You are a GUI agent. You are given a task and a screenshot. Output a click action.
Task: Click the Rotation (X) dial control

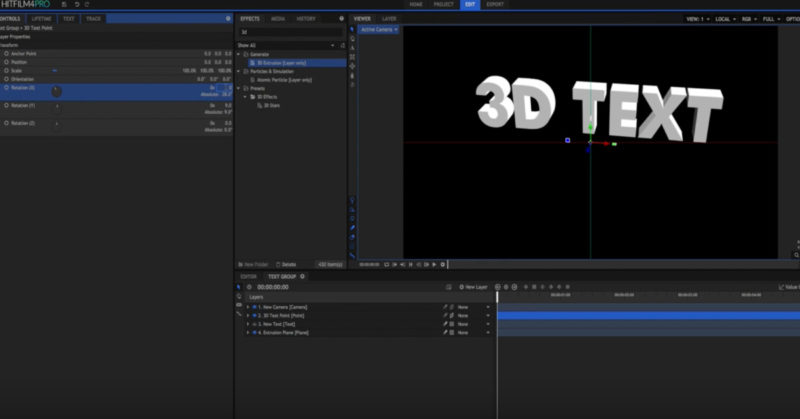pyautogui.click(x=56, y=91)
